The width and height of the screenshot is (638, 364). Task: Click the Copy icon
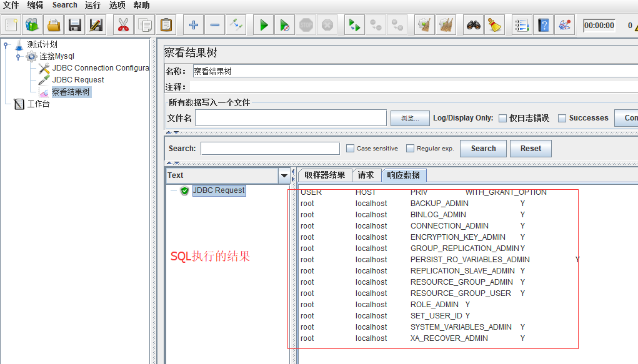(145, 25)
